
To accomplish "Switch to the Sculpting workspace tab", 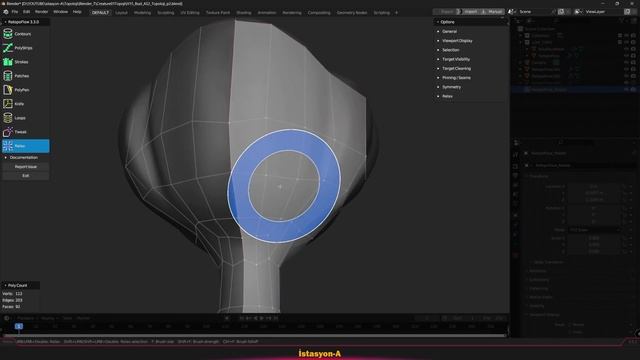I will (x=166, y=13).
